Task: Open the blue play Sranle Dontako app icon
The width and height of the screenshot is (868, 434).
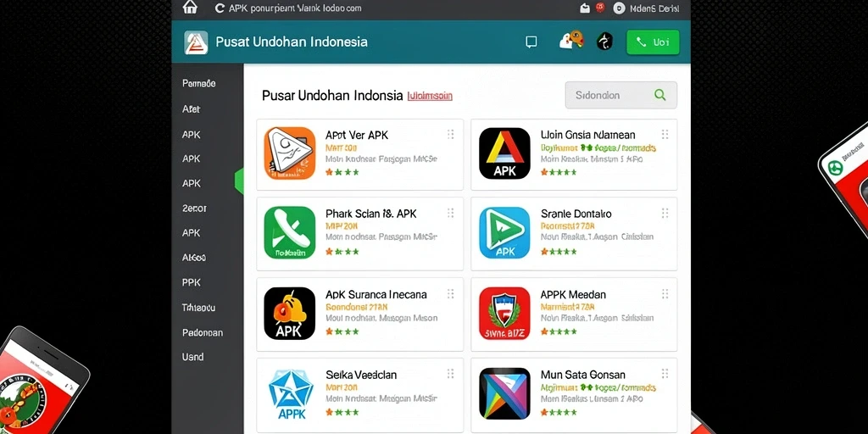Action: 504,232
